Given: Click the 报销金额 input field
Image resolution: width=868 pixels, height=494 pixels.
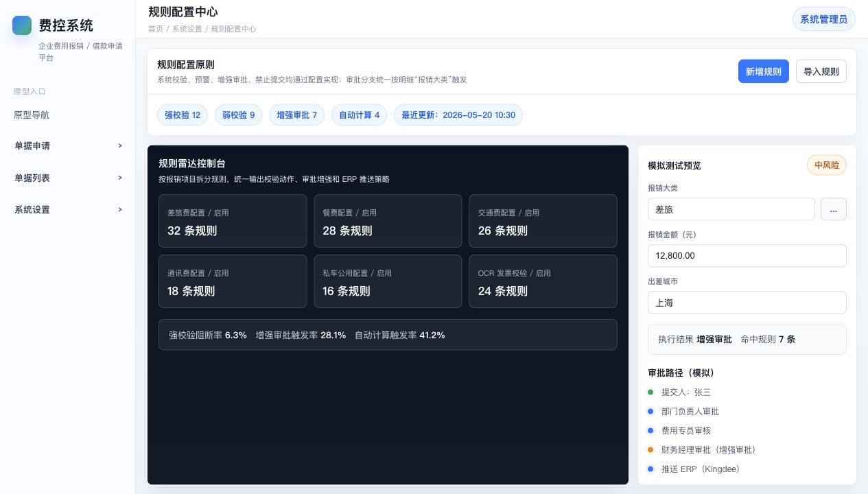Looking at the screenshot, I should 747,255.
